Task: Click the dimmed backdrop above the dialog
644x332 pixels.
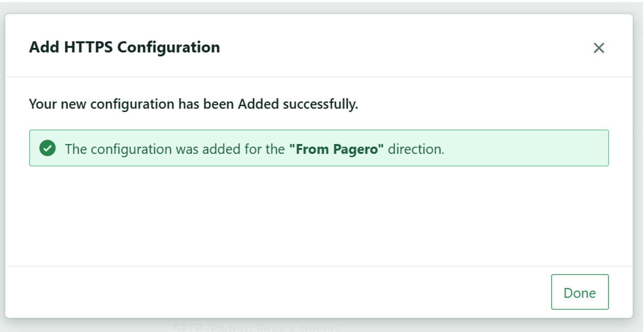Action: [x=318, y=7]
